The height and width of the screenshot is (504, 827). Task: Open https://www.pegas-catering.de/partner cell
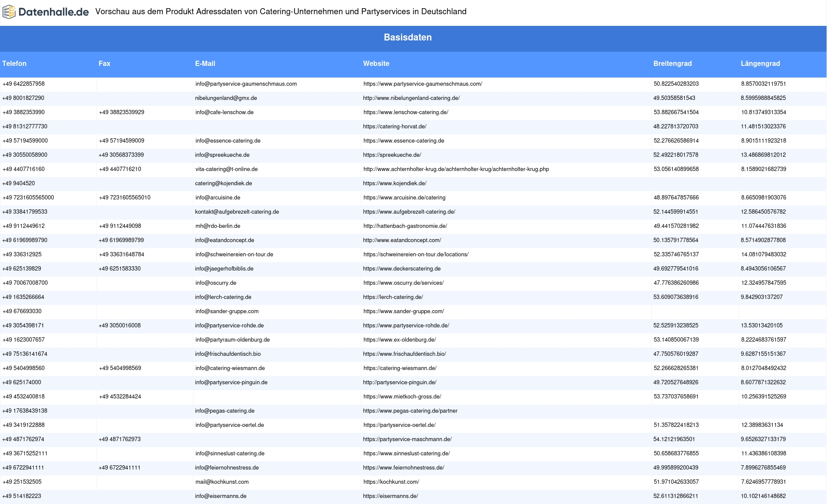pos(410,411)
